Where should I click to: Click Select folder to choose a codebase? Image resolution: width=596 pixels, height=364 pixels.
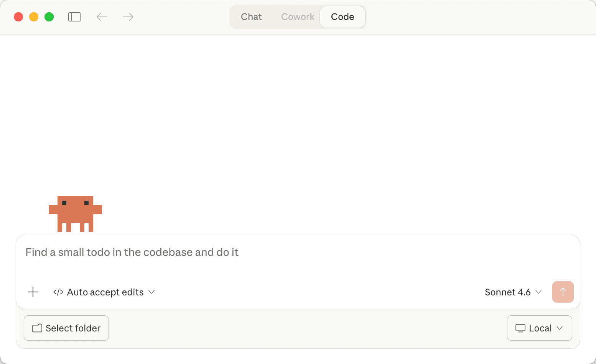coord(66,328)
